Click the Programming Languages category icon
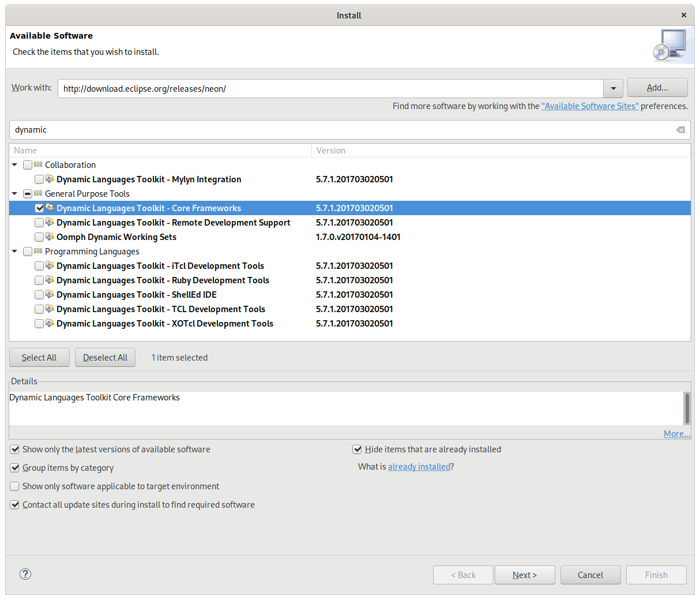The height and width of the screenshot is (600, 700). [39, 251]
